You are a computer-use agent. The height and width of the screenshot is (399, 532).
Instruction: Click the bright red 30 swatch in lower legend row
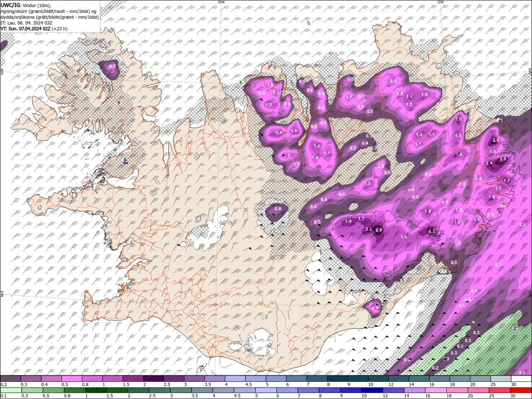point(521,390)
